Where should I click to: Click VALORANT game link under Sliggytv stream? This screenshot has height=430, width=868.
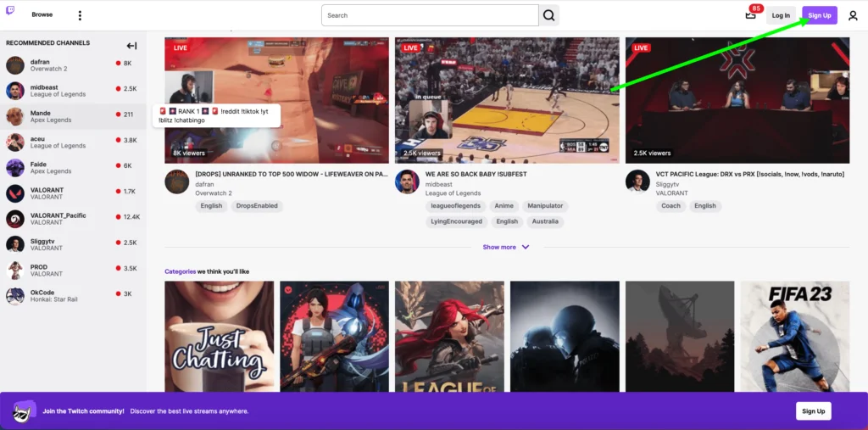672,193
